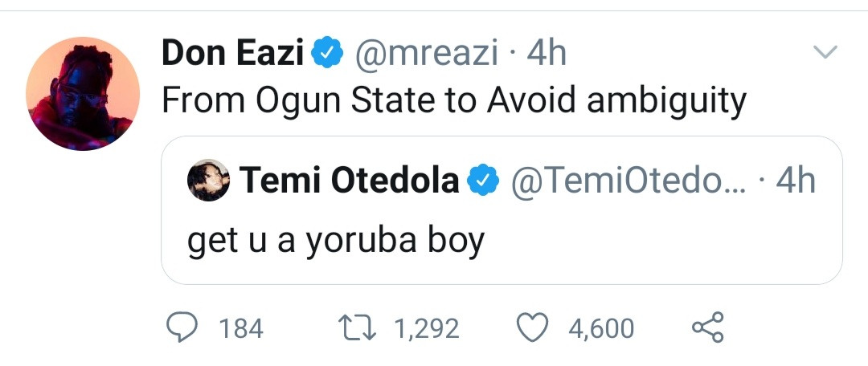
Task: Click the 4h timestamp beside @mreazi
Action: [x=547, y=55]
